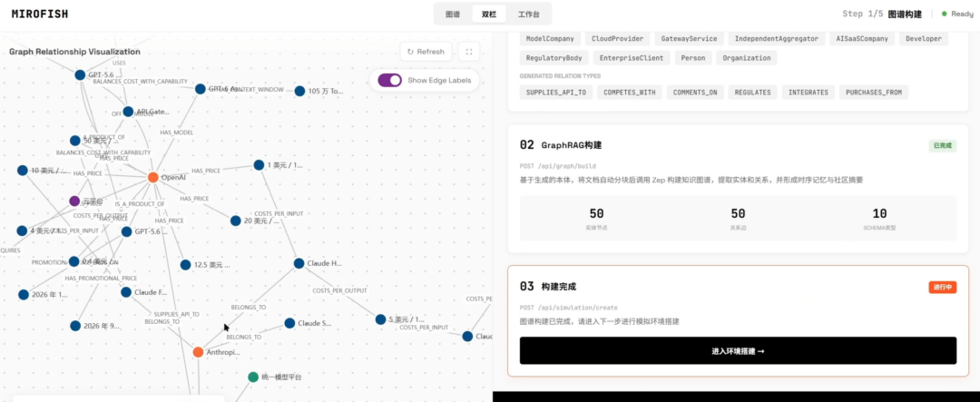Select the ModelCompany entity tag

(x=550, y=39)
